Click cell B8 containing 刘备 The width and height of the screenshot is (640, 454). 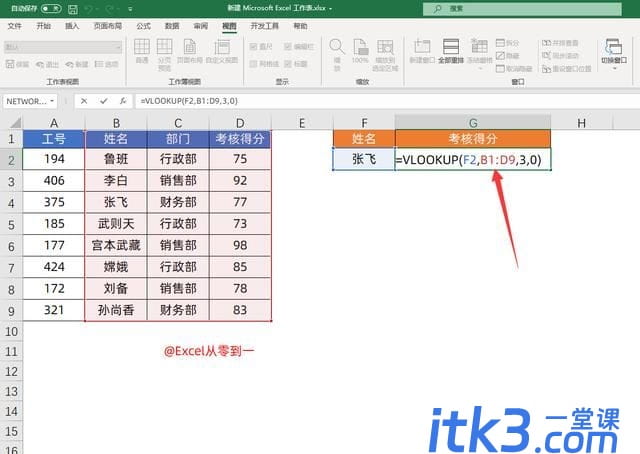116,289
